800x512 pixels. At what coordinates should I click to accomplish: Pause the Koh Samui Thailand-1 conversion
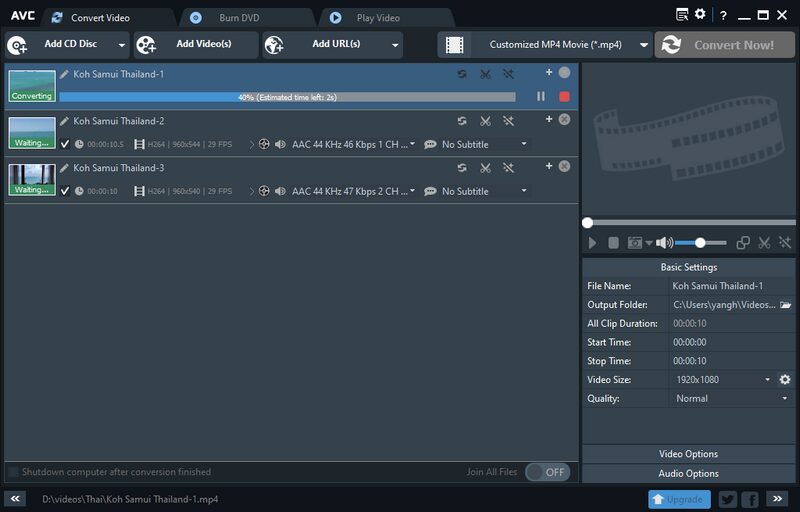(541, 97)
